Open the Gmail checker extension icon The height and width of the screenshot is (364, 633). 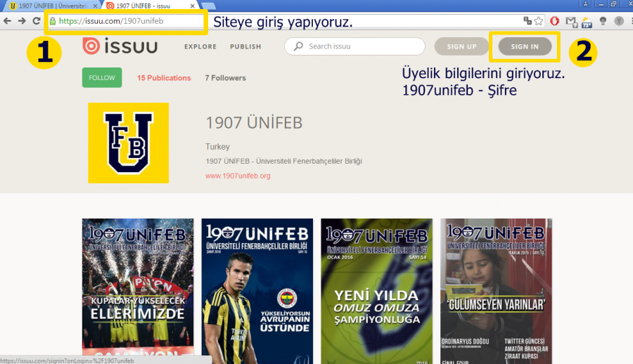pos(570,21)
